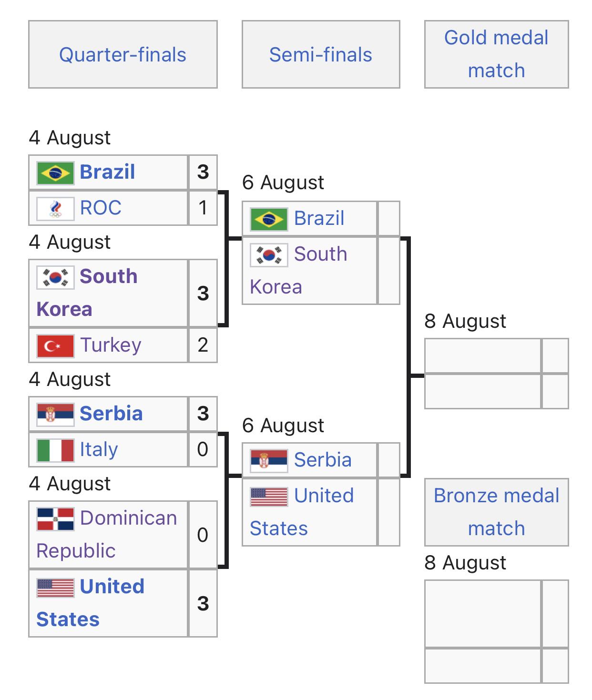
Task: Open the ROC team link
Action: tap(101, 208)
